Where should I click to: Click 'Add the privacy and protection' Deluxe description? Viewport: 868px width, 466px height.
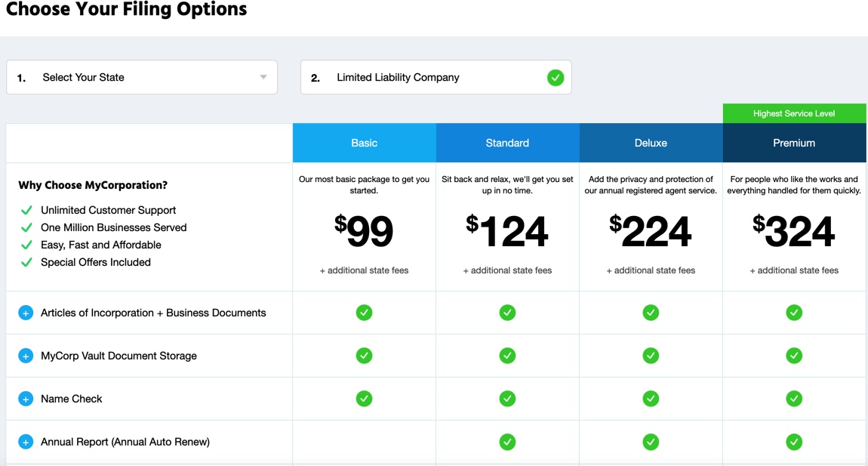[x=651, y=184]
